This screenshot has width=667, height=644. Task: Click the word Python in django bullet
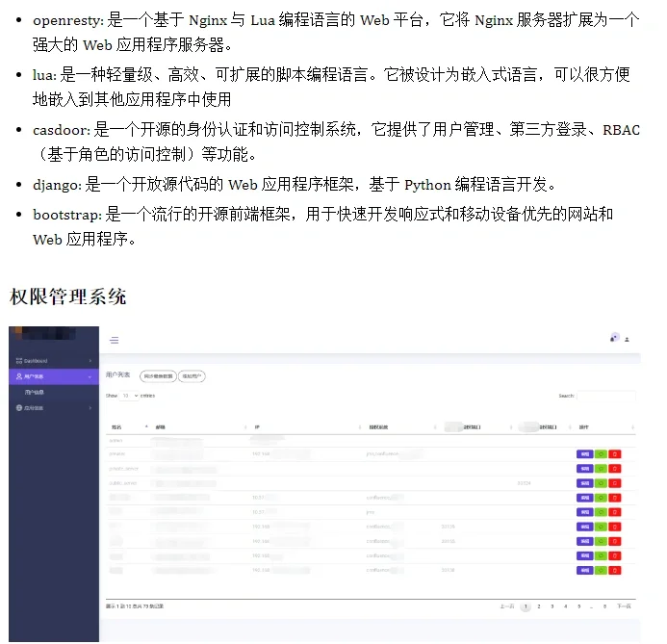point(427,185)
